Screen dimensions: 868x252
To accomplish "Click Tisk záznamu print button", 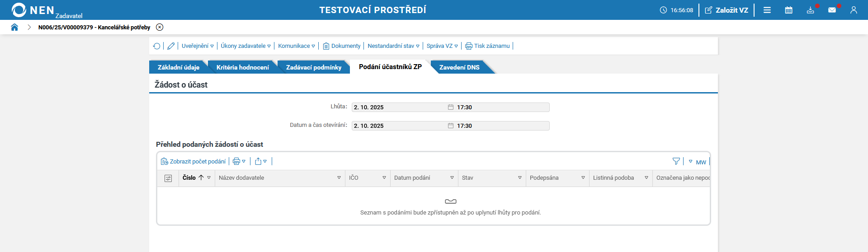I will pyautogui.click(x=487, y=46).
